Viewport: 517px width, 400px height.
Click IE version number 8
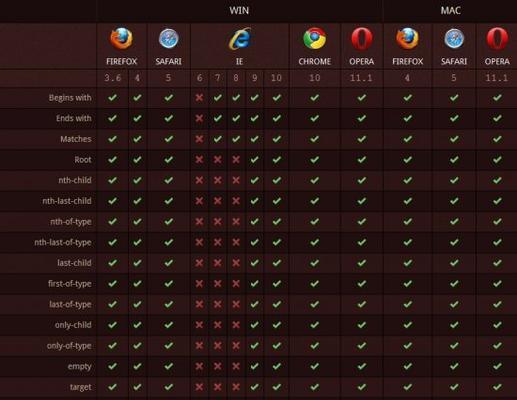236,78
